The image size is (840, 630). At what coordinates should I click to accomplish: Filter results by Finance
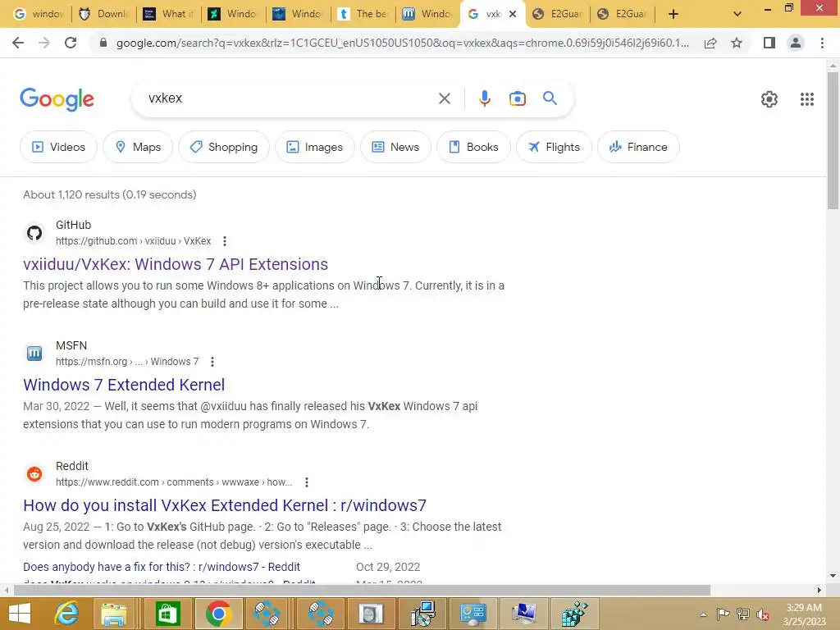(638, 147)
